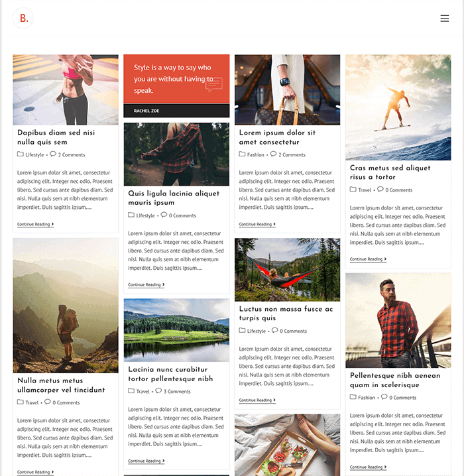Viewport: 464px width, 476px height.
Task: Open Continue Reading under Cras metus post
Action: (368, 259)
